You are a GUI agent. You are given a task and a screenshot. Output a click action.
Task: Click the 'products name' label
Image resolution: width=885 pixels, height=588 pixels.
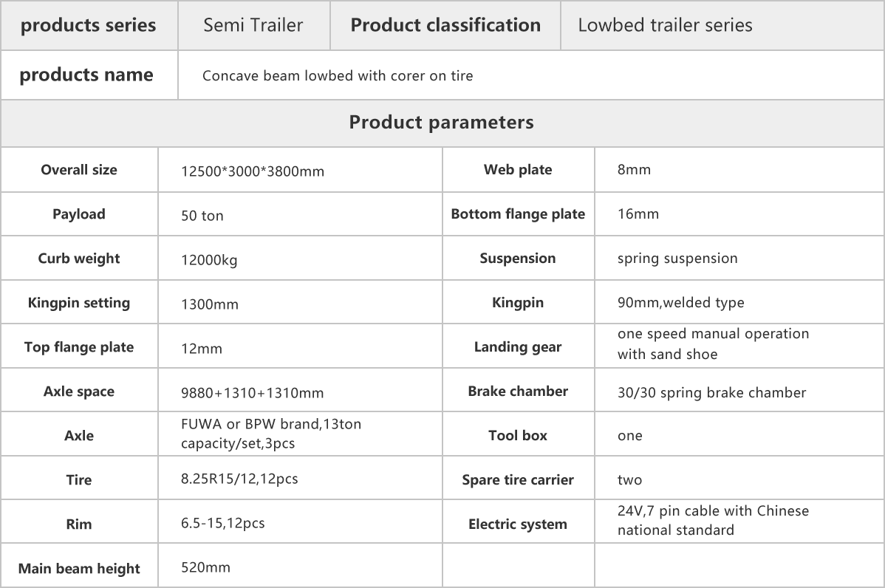86,75
